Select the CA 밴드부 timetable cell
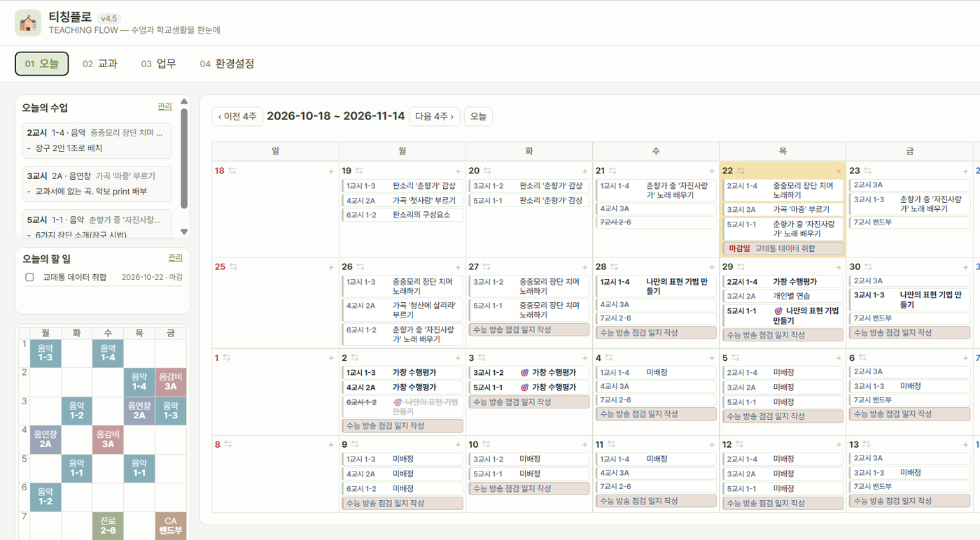This screenshot has width=980, height=540. click(171, 526)
